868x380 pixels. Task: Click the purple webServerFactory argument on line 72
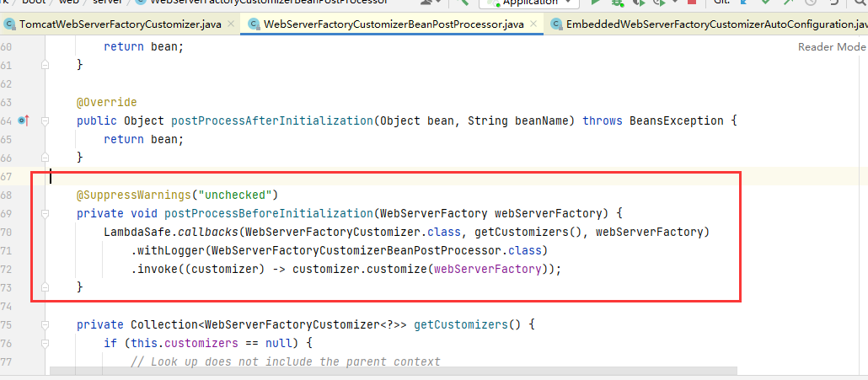pos(487,270)
